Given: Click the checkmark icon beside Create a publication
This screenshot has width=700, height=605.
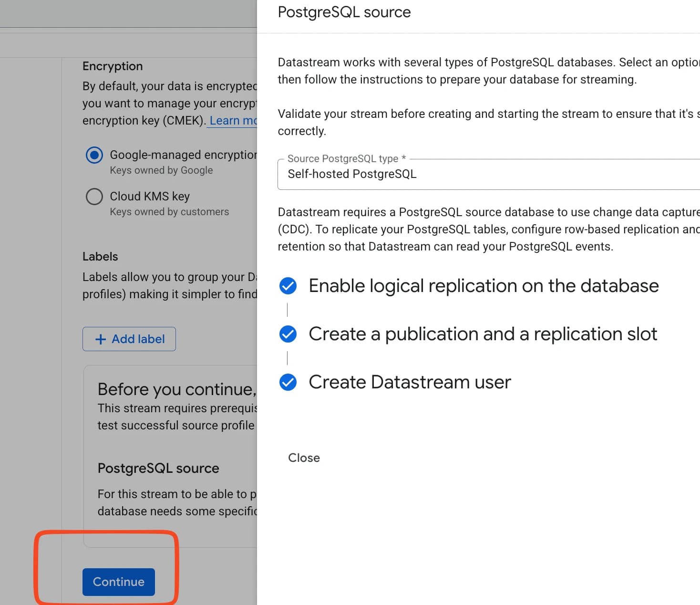Looking at the screenshot, I should tap(288, 334).
